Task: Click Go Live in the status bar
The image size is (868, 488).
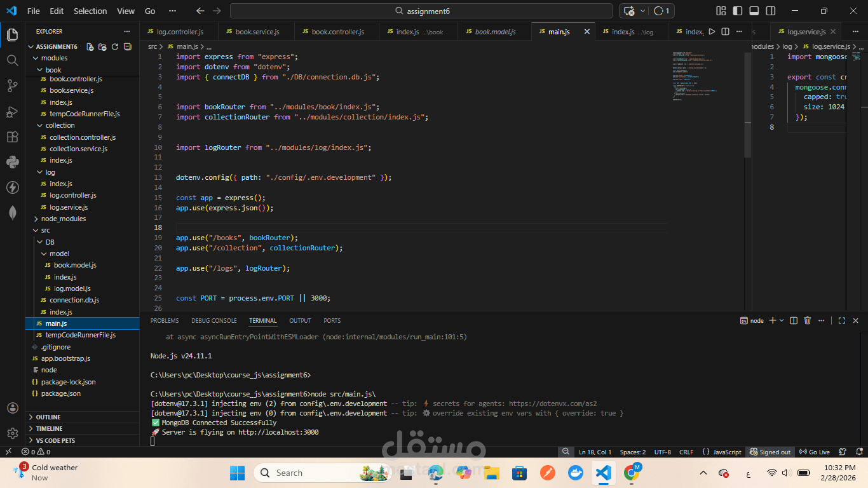Action: 815,452
